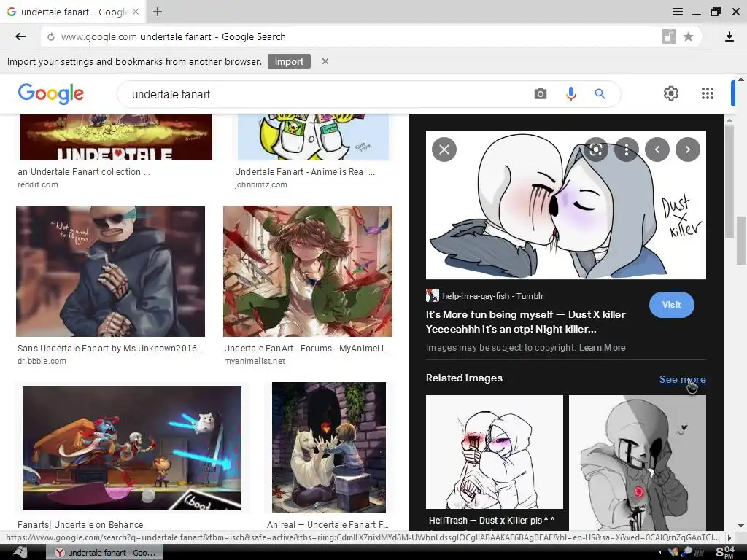
Task: Click the Visit button
Action: point(671,305)
